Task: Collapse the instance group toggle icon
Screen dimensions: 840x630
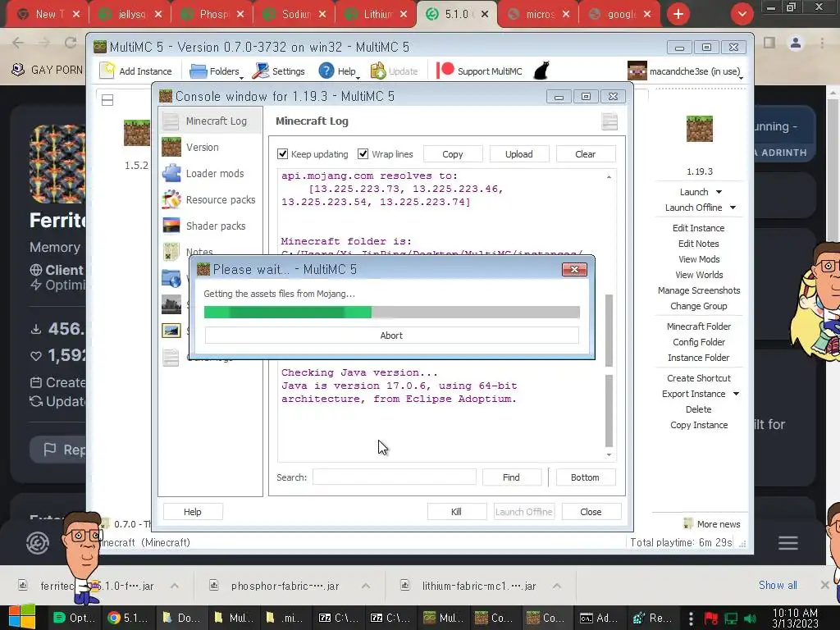Action: [x=107, y=100]
